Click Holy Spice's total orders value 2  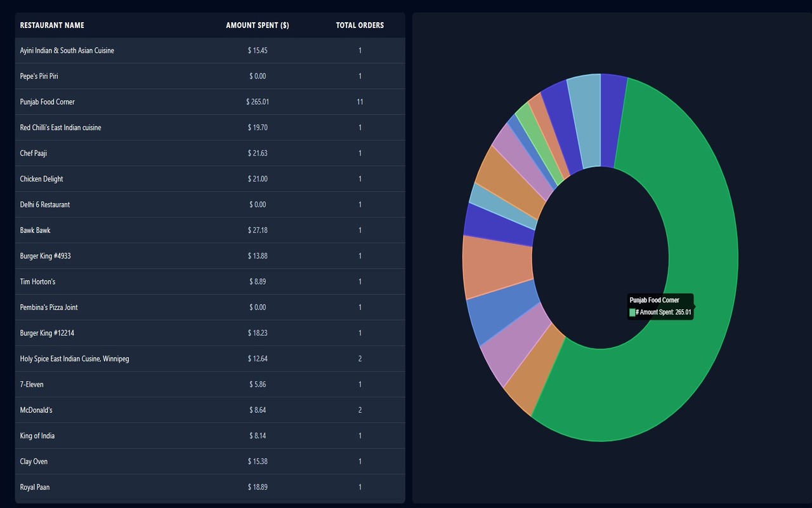pos(360,359)
